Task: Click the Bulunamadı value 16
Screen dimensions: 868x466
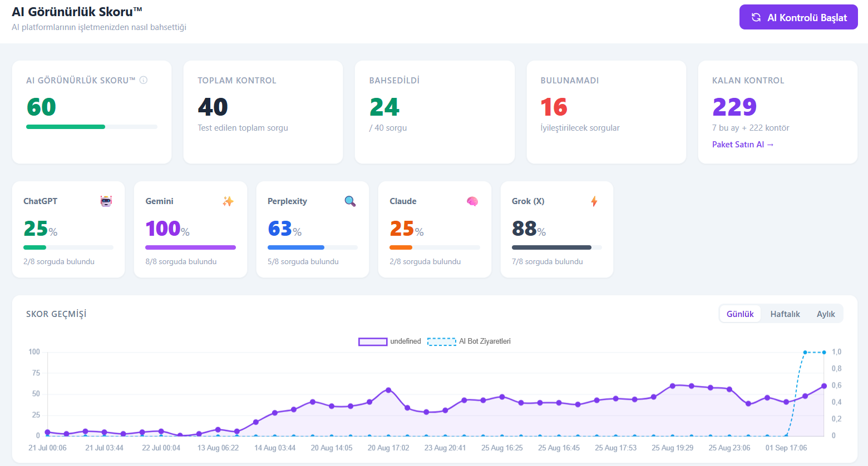Action: point(554,107)
